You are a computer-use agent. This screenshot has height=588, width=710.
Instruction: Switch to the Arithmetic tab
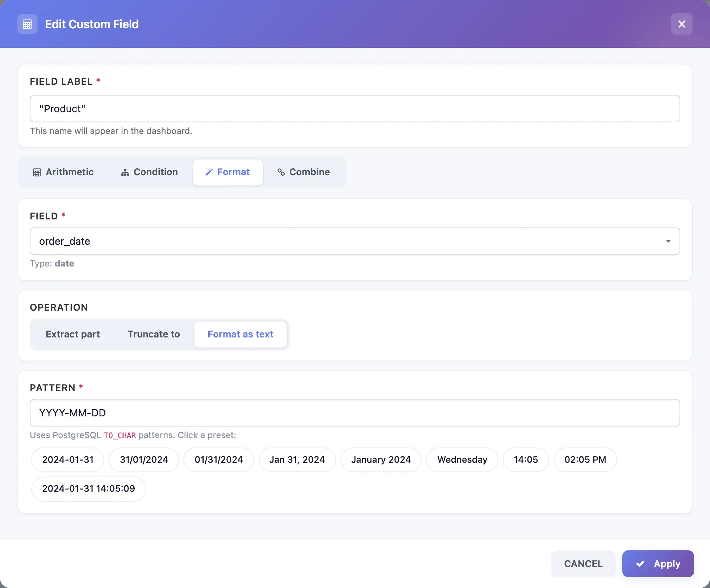tap(64, 172)
